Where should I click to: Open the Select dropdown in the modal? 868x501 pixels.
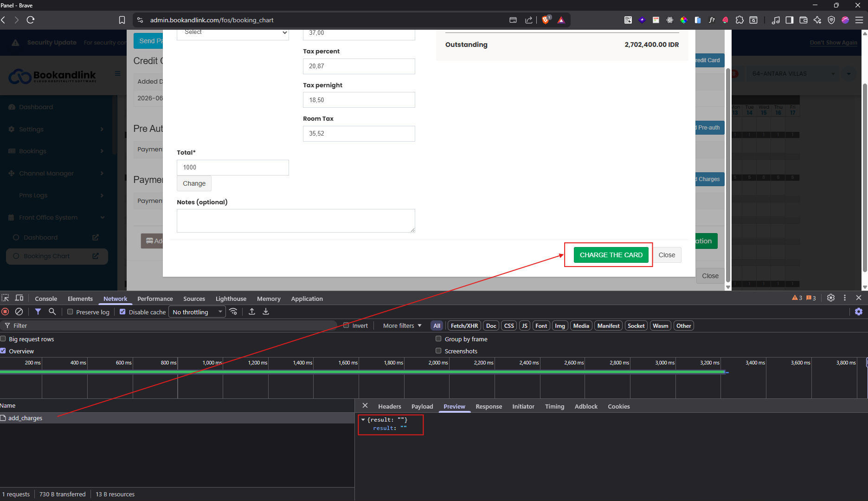click(233, 33)
